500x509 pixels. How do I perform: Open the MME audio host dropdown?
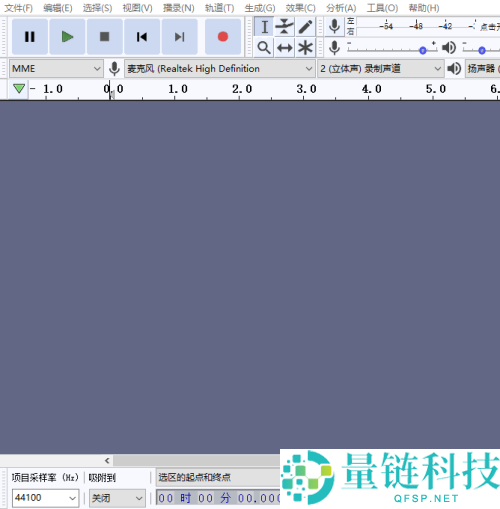point(56,69)
